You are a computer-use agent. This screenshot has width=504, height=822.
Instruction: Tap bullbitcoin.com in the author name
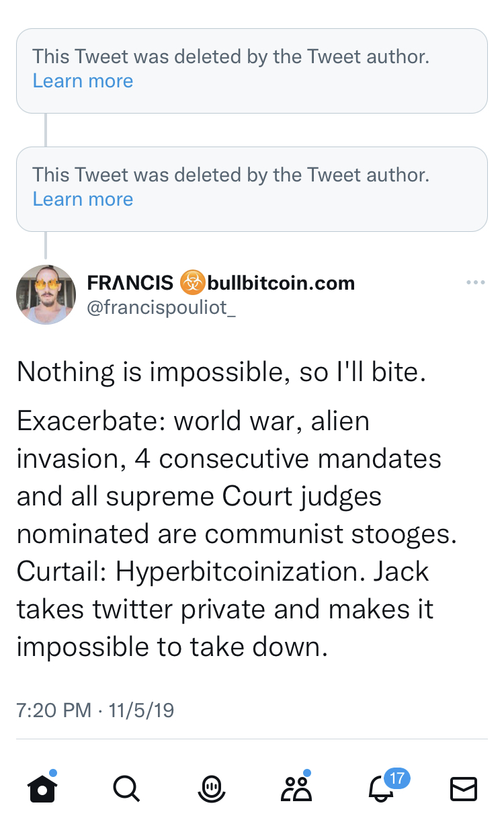[281, 283]
